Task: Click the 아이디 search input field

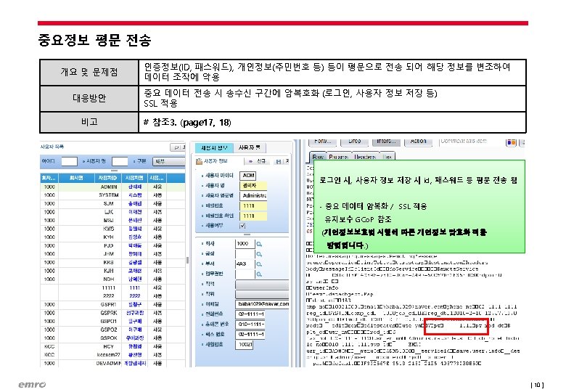Action: (70, 161)
